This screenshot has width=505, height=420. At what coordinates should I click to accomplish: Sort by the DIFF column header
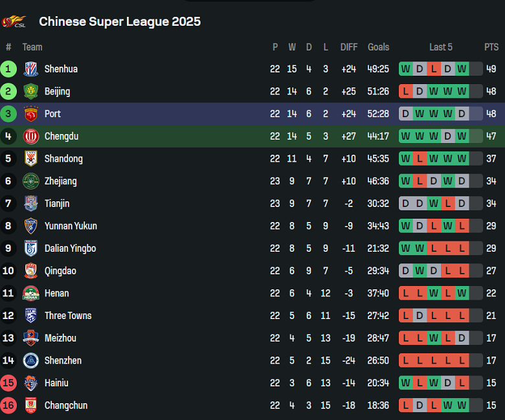pyautogui.click(x=349, y=47)
